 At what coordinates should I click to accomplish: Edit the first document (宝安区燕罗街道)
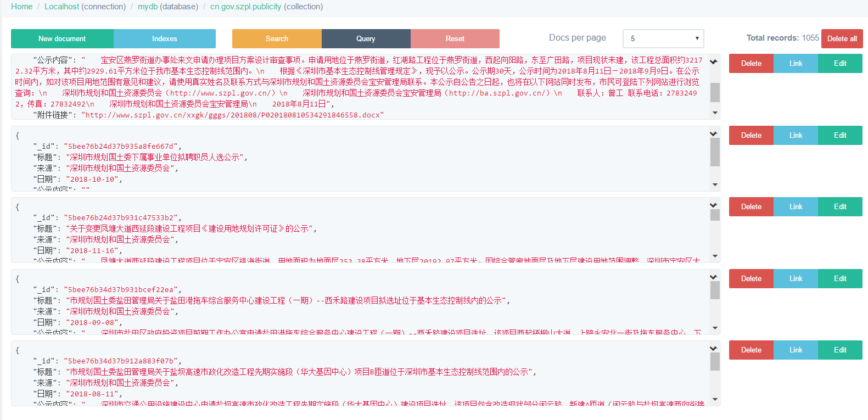click(x=840, y=63)
